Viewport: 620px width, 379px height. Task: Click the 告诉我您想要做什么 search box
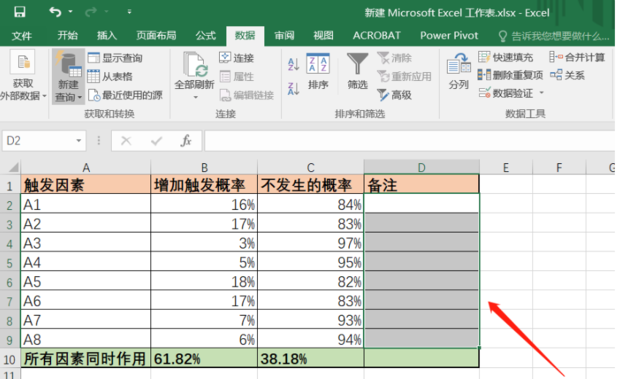(x=554, y=36)
